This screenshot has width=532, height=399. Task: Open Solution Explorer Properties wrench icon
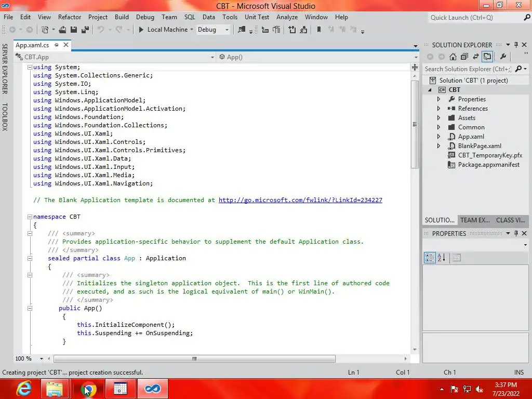click(x=503, y=57)
